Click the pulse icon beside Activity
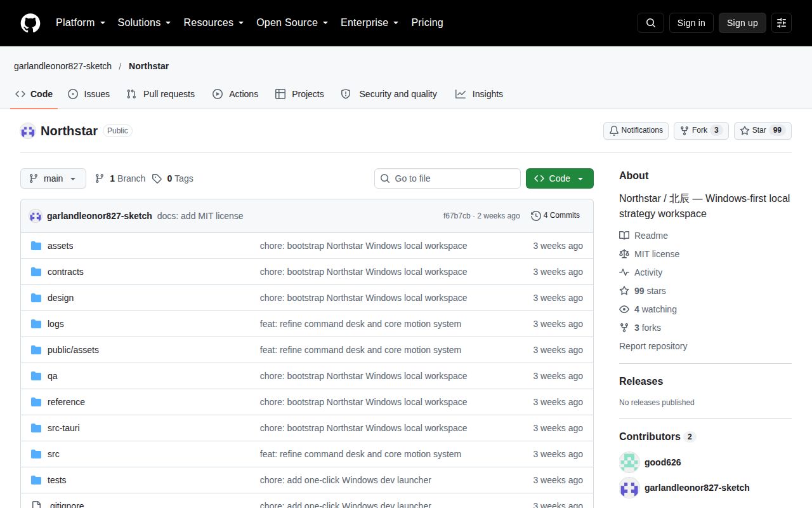 coord(624,272)
